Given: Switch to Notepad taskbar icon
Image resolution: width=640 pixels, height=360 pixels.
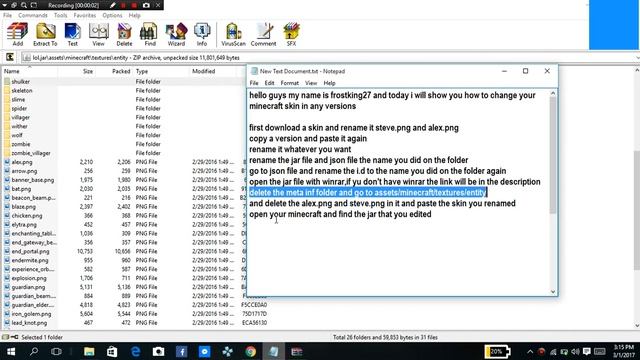Looking at the screenshot, I should 273,351.
